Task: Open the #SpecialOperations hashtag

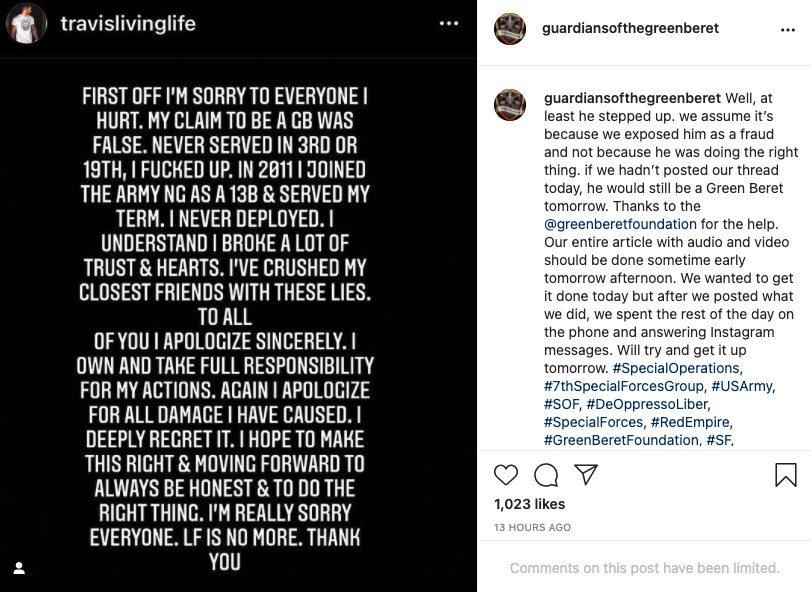Action: [675, 368]
